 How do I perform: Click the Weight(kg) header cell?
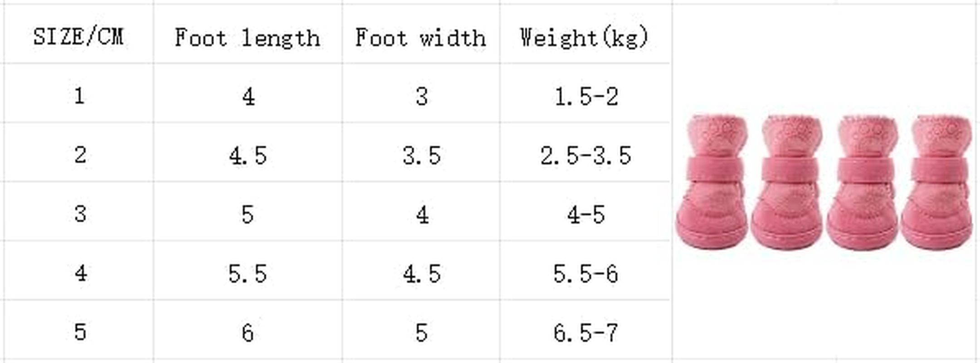pyautogui.click(x=585, y=37)
